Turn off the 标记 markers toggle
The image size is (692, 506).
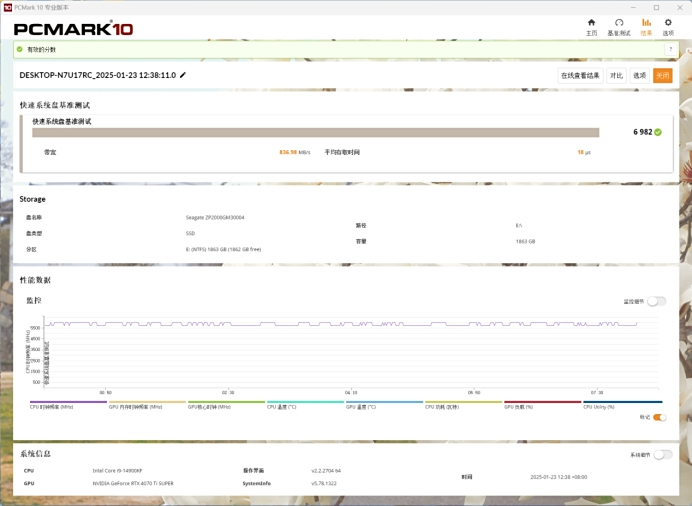[659, 417]
